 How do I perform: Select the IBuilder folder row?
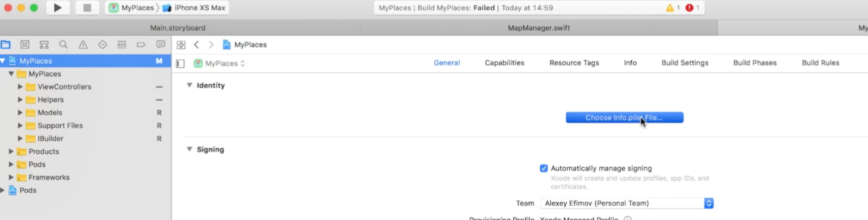(85, 138)
